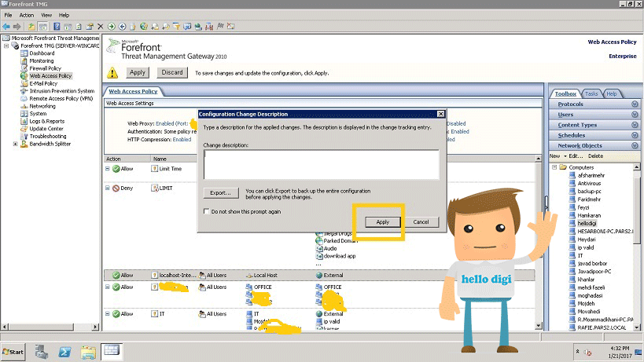Open the Windows Explorer taskbar icon
Viewport: 644px width, 362px height.
click(88, 352)
